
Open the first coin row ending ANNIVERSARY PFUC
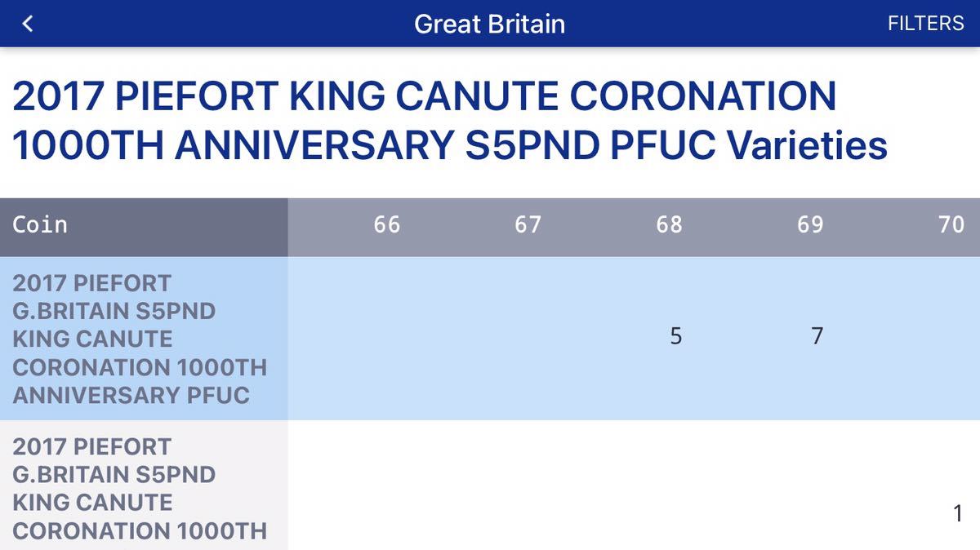[x=140, y=339]
